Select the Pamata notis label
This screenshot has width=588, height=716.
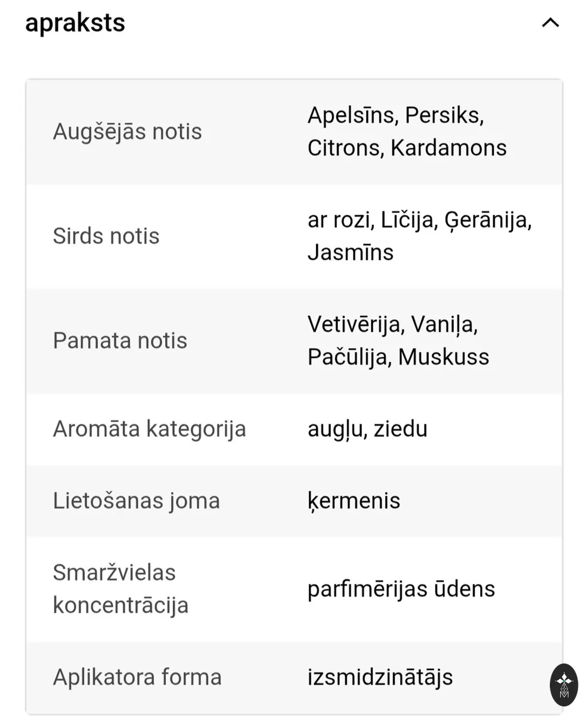point(120,341)
